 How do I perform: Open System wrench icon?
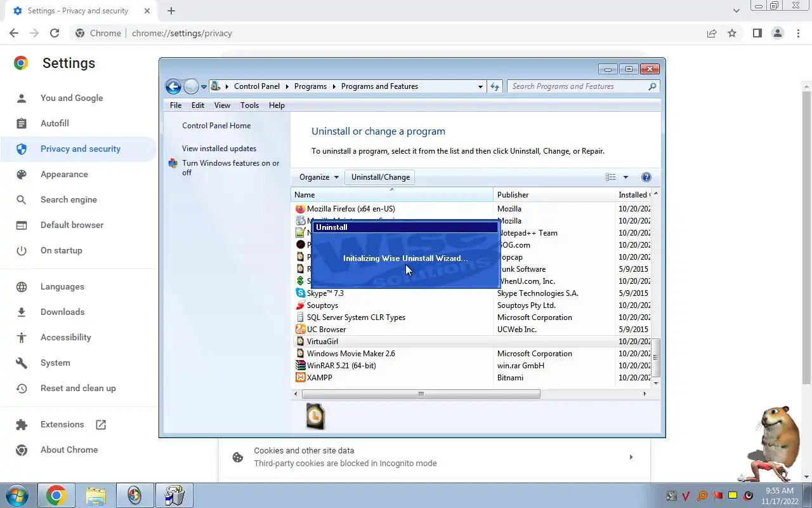pos(22,363)
